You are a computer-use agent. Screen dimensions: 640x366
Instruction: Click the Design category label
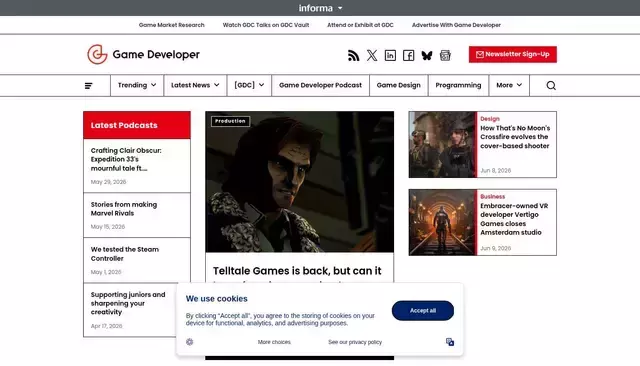pos(490,119)
